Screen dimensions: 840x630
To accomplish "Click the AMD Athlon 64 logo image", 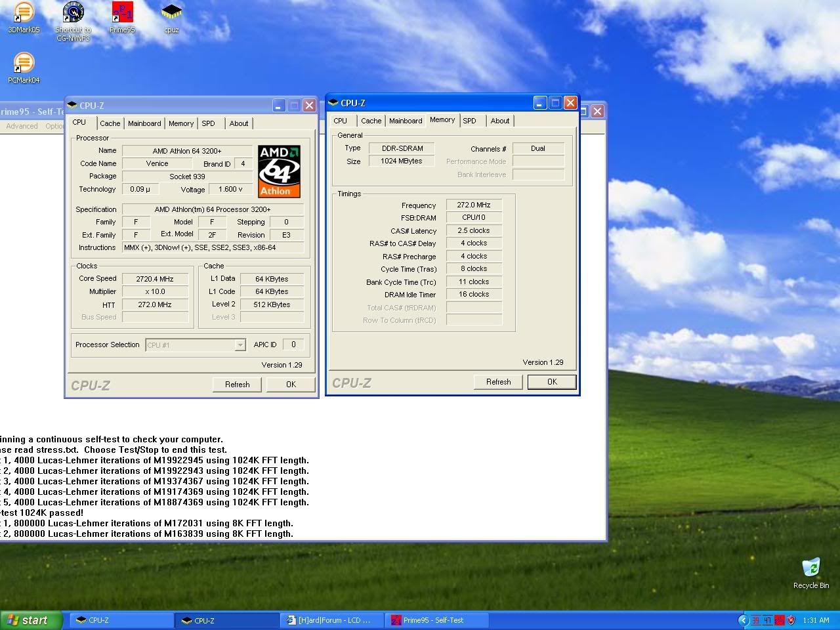I will click(x=279, y=171).
